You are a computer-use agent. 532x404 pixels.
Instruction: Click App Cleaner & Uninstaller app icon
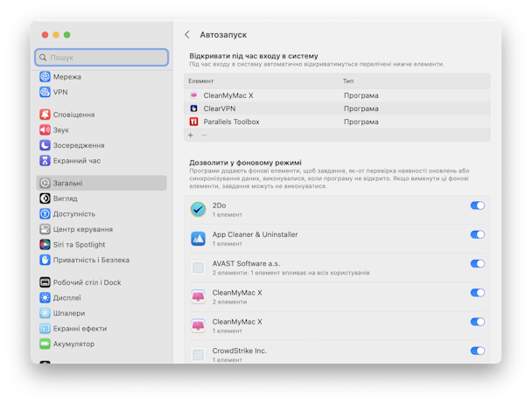point(198,239)
